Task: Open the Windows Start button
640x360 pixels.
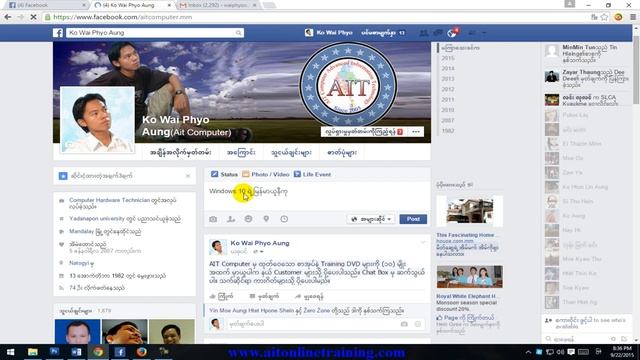Action: [11, 352]
